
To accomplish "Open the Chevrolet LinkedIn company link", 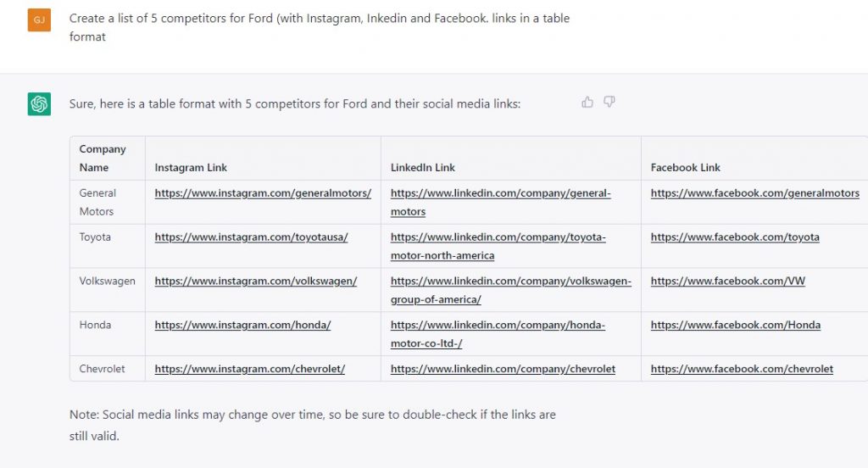I will (503, 369).
